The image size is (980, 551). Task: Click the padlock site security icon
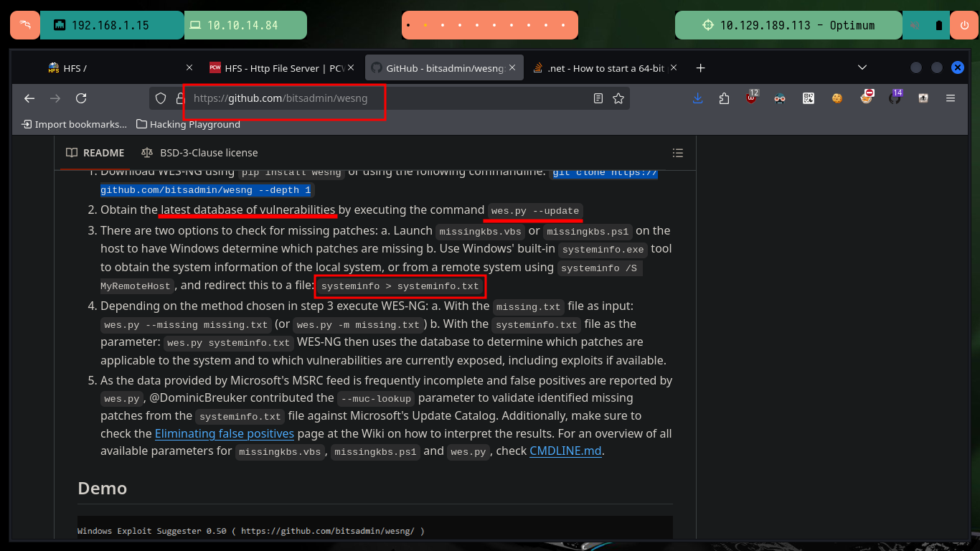tap(180, 98)
